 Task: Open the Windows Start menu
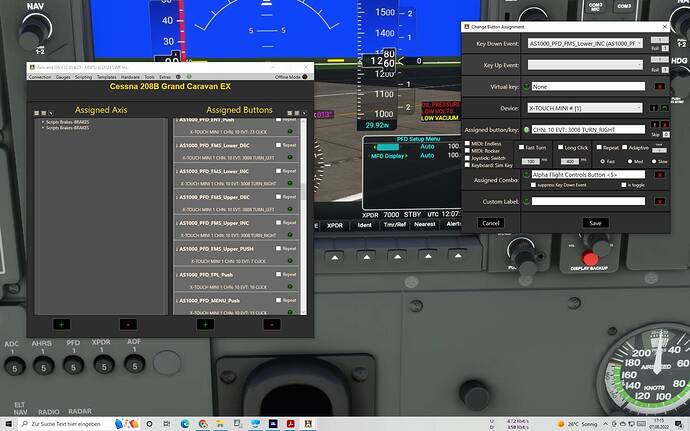coord(8,424)
